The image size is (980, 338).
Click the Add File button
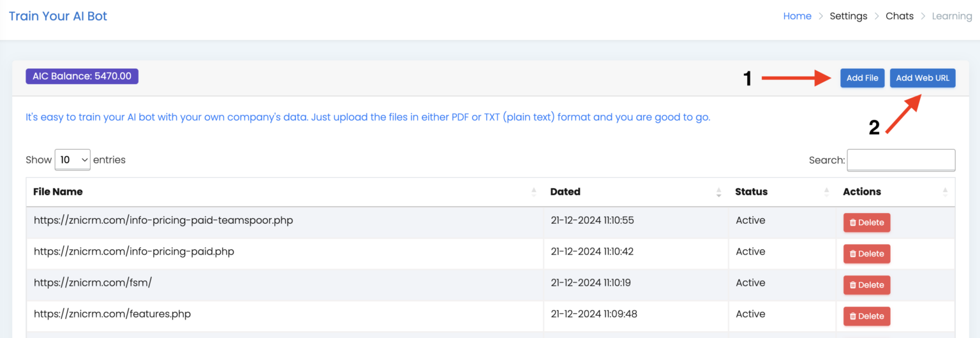coord(862,78)
